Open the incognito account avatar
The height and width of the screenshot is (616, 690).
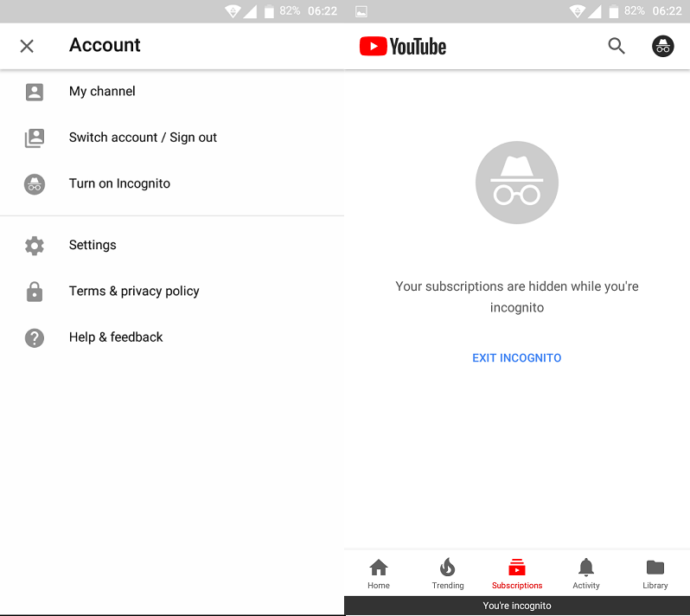[x=662, y=46]
